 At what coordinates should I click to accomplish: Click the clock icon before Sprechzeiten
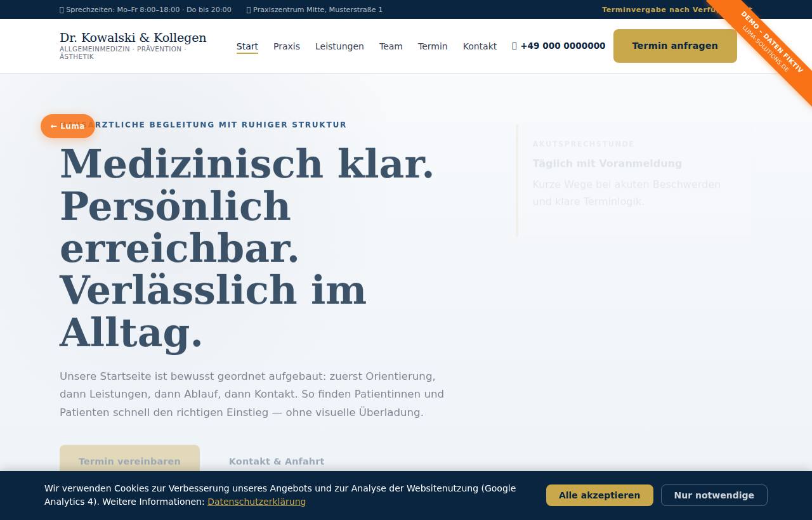[62, 10]
